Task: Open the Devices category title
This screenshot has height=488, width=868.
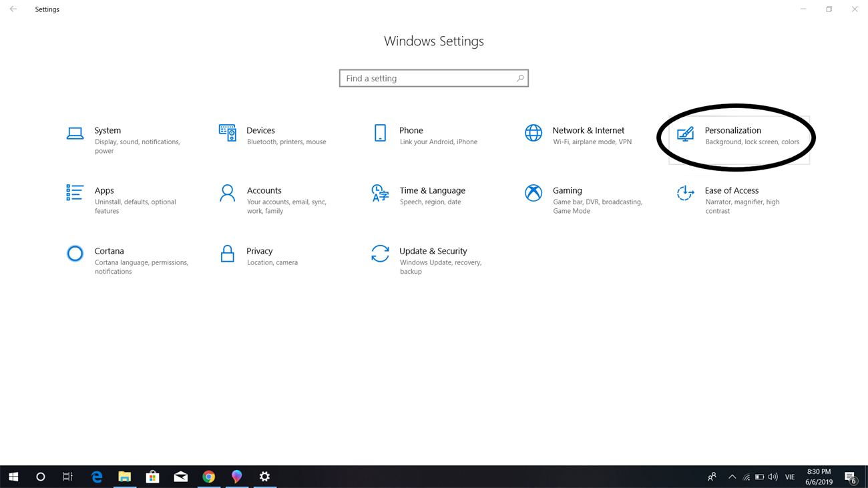Action: click(x=260, y=130)
